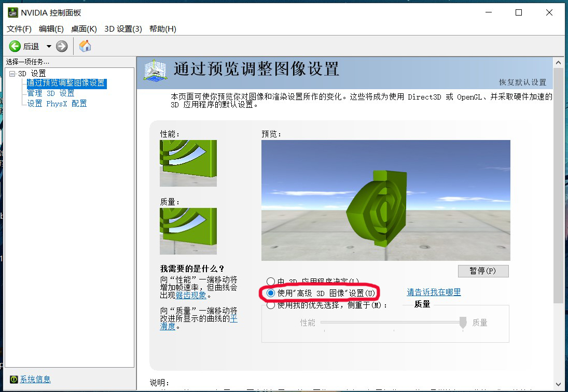Select 管理 3D 设置 in the tree
The height and width of the screenshot is (392, 568).
coord(51,93)
